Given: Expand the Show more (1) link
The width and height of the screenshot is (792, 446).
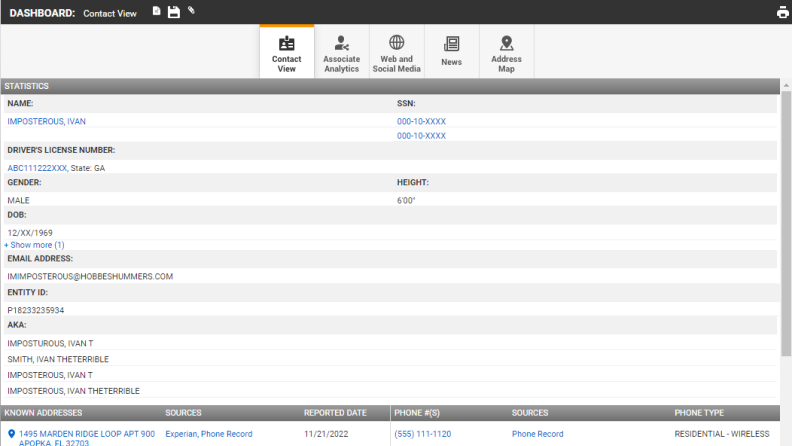Looking at the screenshot, I should pos(35,245).
